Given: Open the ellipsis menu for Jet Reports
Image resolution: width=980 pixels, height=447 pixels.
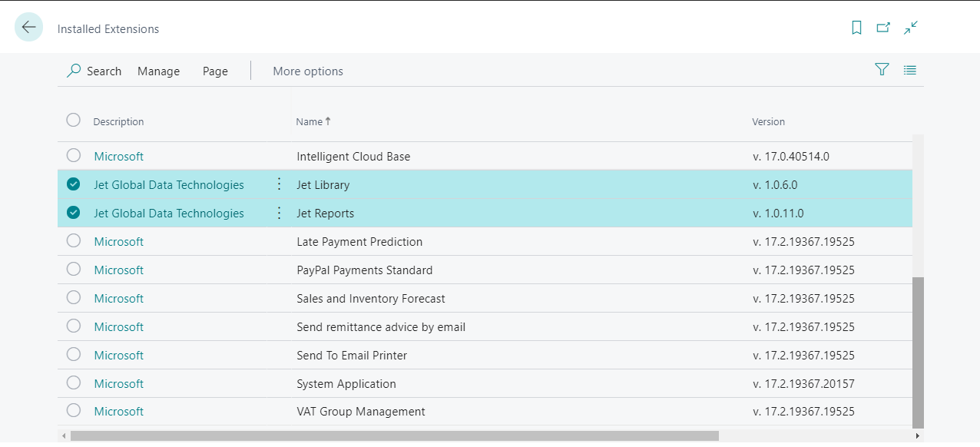Looking at the screenshot, I should tap(278, 213).
